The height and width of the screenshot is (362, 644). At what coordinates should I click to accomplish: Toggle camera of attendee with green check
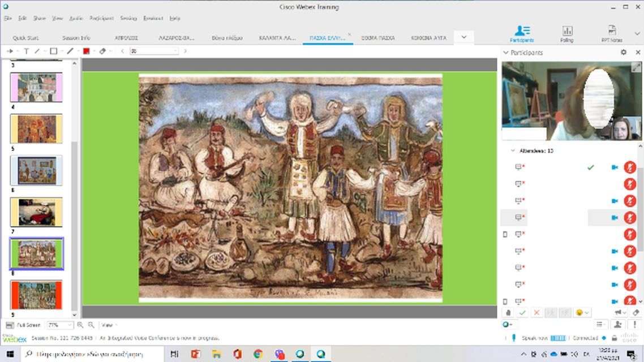[615, 167]
